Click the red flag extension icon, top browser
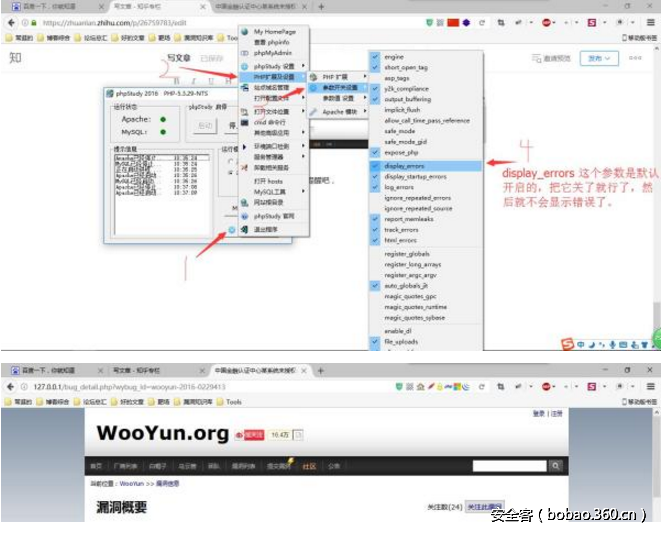The image size is (661, 533). [x=453, y=22]
